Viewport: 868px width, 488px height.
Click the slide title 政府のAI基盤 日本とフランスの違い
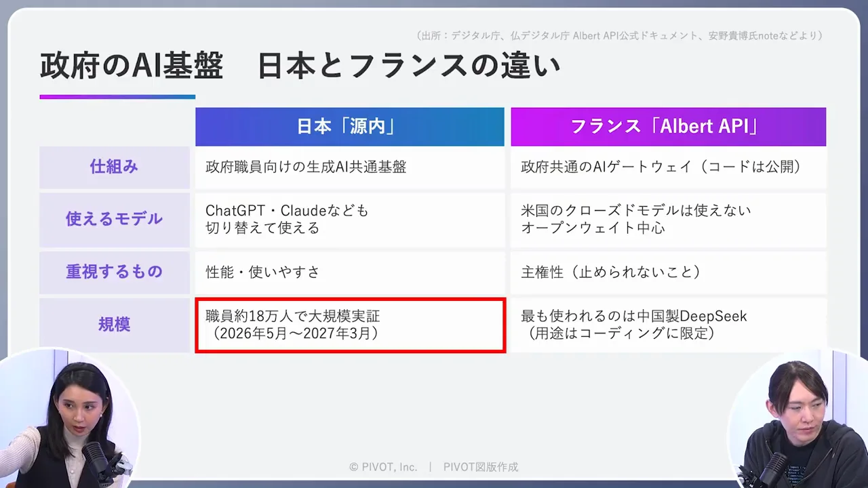coord(300,66)
